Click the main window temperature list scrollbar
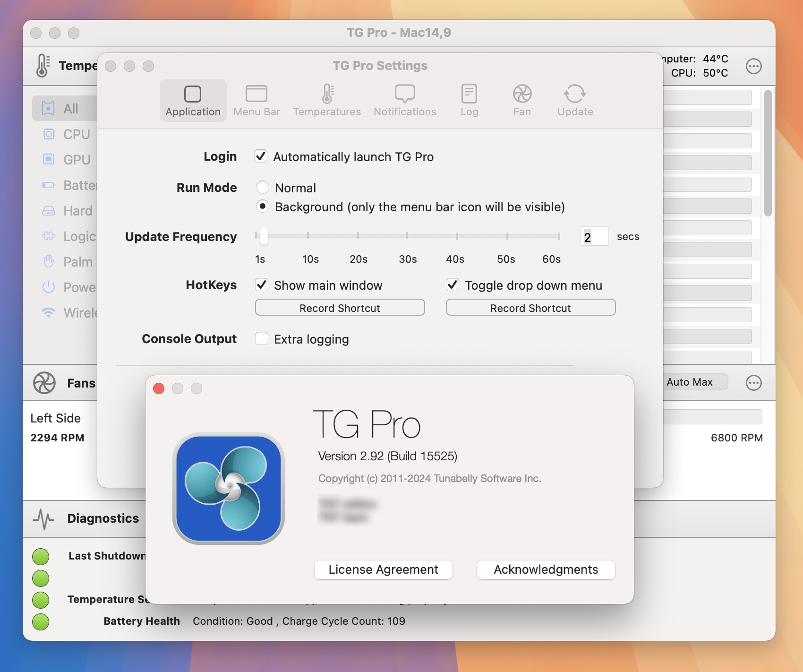The image size is (803, 672). (768, 153)
